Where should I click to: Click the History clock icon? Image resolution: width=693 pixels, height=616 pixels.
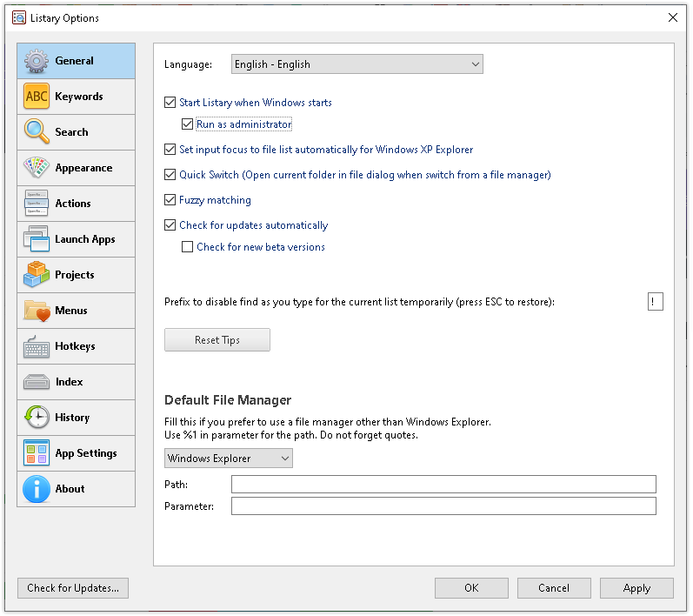pos(37,418)
